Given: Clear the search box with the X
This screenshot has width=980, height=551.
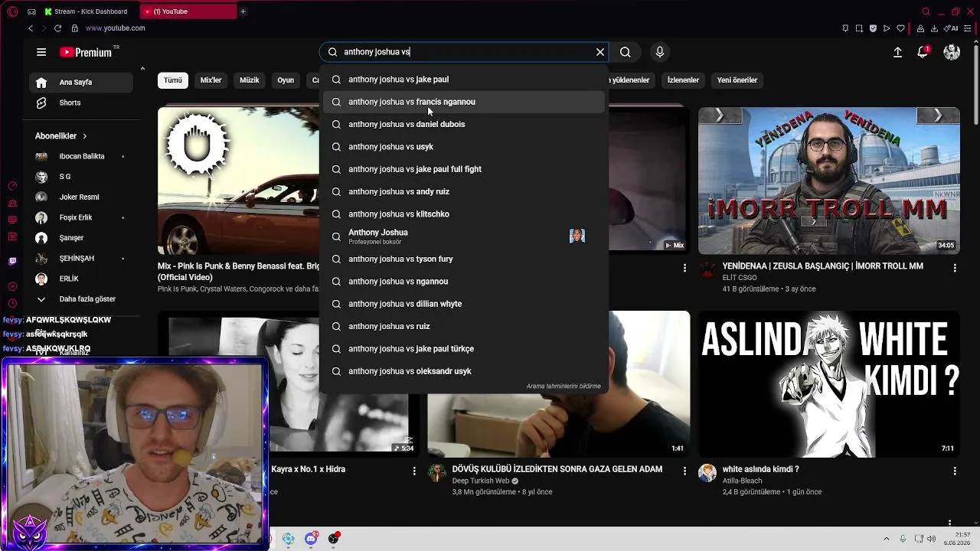Looking at the screenshot, I should [600, 52].
